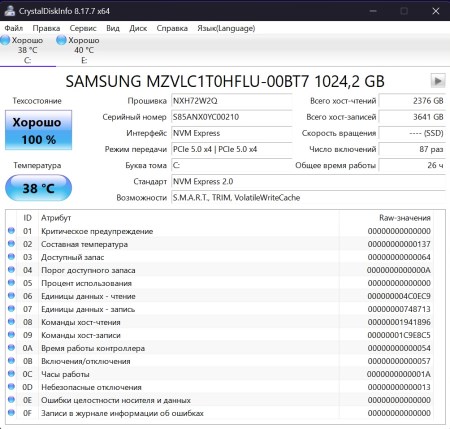Click the Прошивка field NXH72W2Q
This screenshot has width=450, height=429.
click(232, 101)
